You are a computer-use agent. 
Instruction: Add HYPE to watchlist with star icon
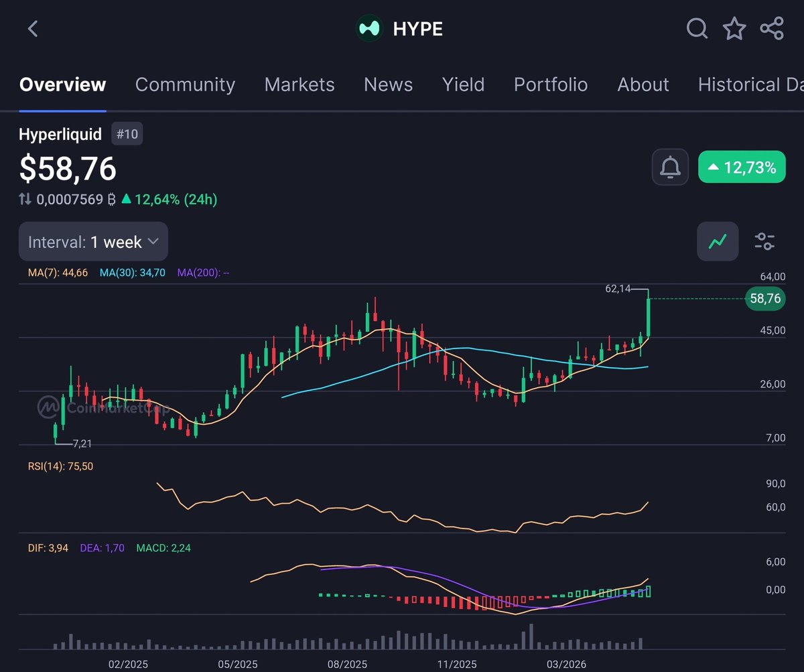tap(734, 29)
